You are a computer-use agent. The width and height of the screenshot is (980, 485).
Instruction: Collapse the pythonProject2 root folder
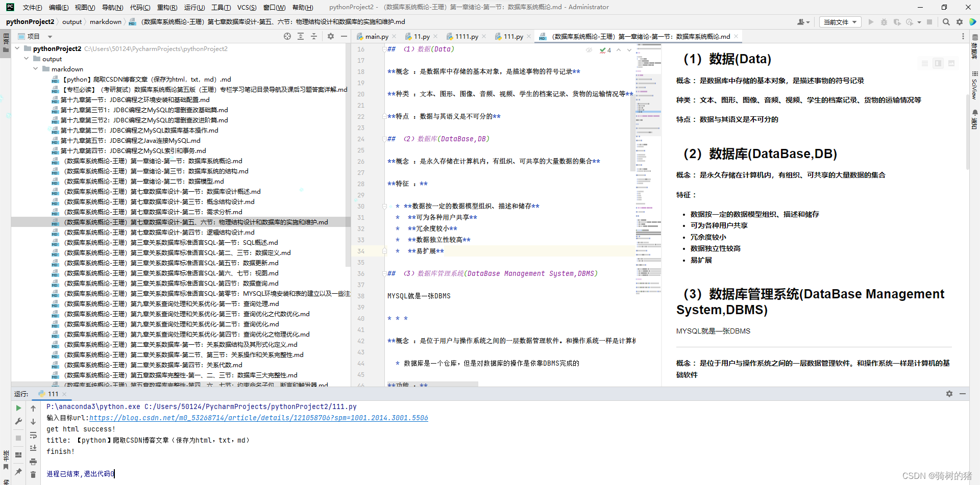coord(18,48)
